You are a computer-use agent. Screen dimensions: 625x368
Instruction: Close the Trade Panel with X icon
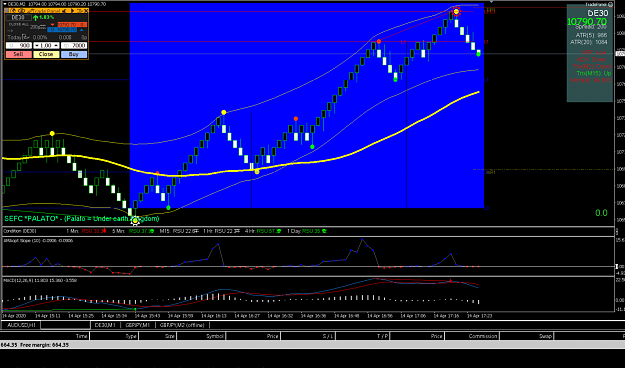tap(86, 11)
